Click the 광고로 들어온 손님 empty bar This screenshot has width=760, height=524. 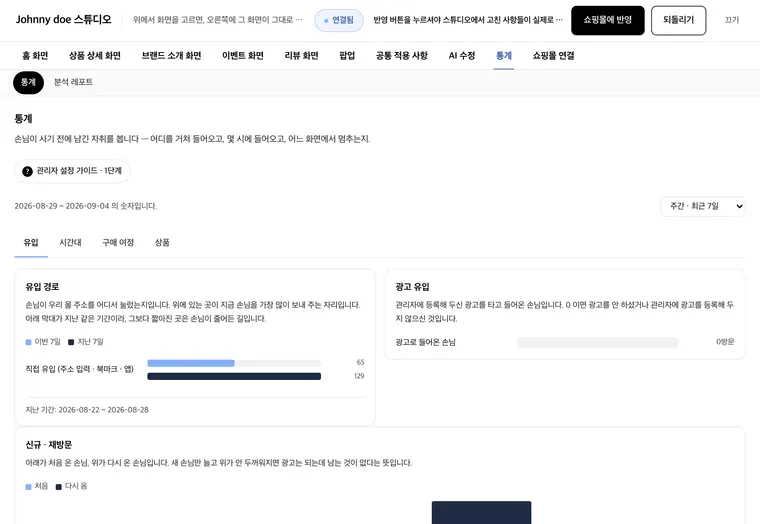[598, 343]
